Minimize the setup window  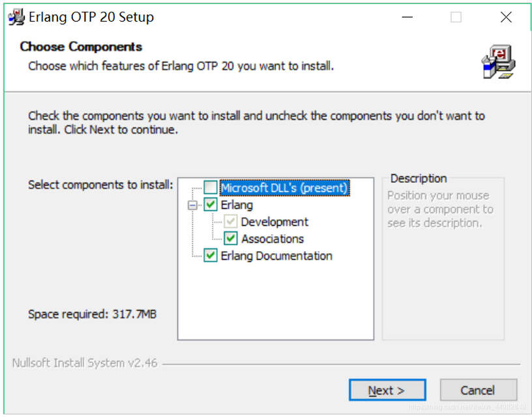click(x=407, y=17)
